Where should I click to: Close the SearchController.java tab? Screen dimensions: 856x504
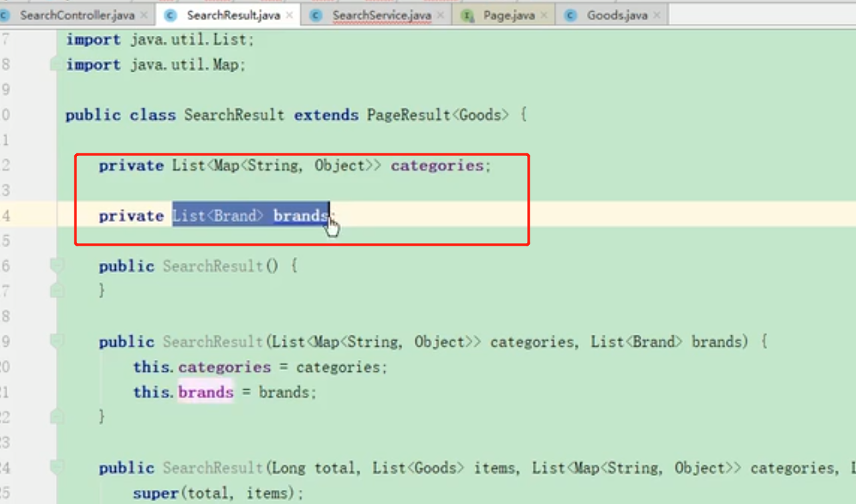[x=144, y=15]
